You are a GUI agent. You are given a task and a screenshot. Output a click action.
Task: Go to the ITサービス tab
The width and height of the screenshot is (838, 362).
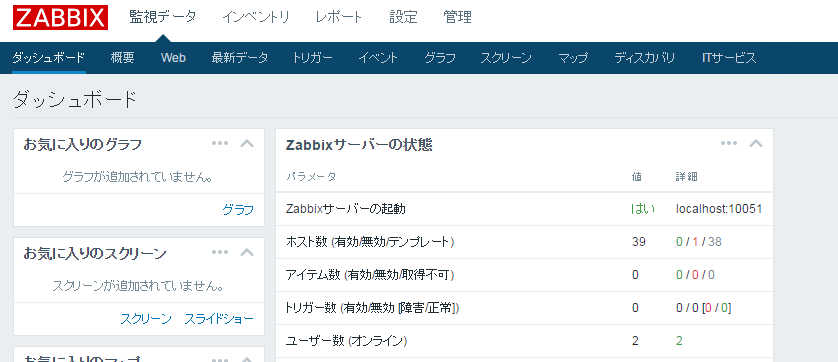point(729,58)
